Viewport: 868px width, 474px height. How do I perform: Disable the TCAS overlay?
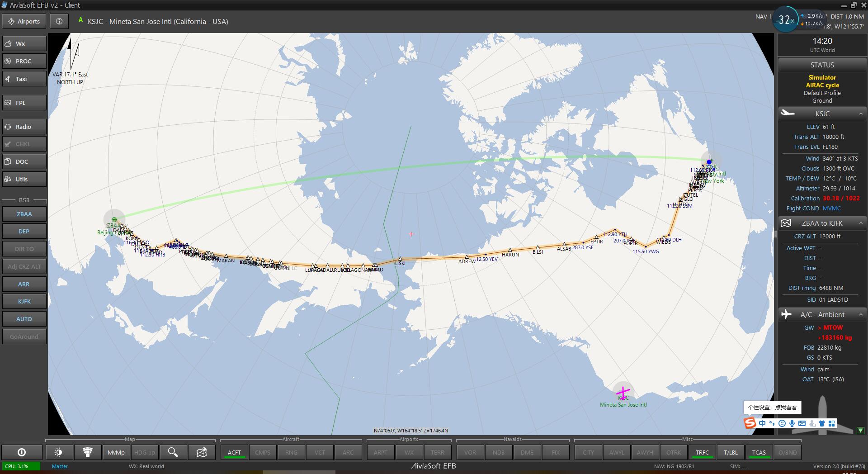coord(759,452)
